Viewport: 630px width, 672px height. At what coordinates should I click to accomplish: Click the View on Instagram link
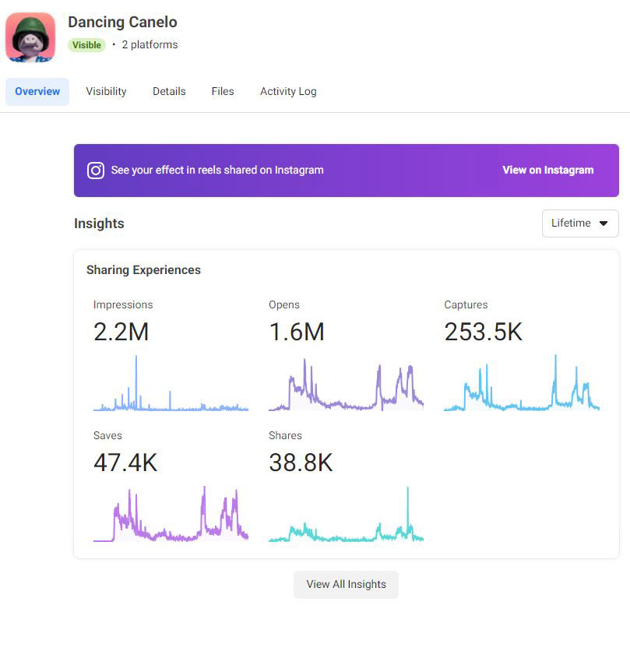547,171
